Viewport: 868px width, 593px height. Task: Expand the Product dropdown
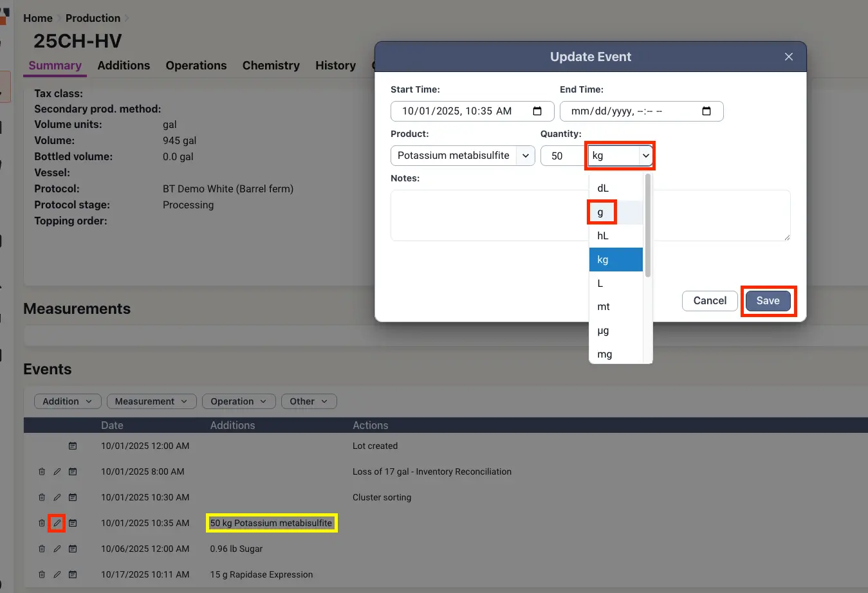525,156
